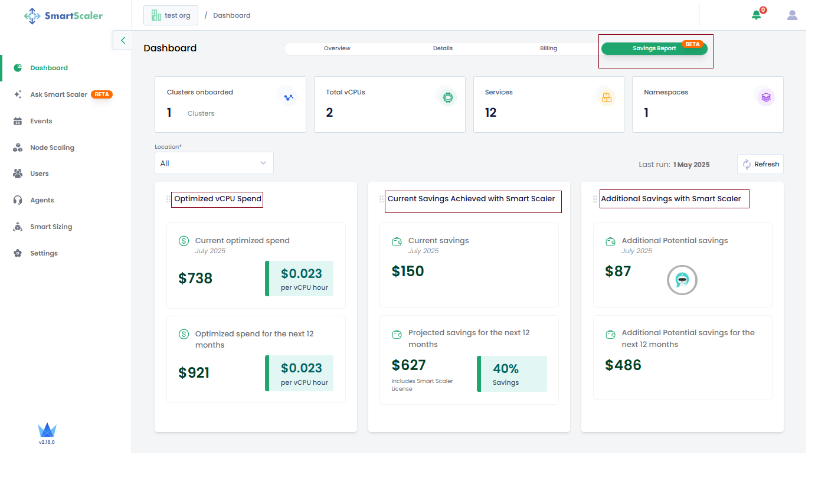Click the Smart Sizing icon
Viewport: 815px width, 504px height.
[18, 227]
